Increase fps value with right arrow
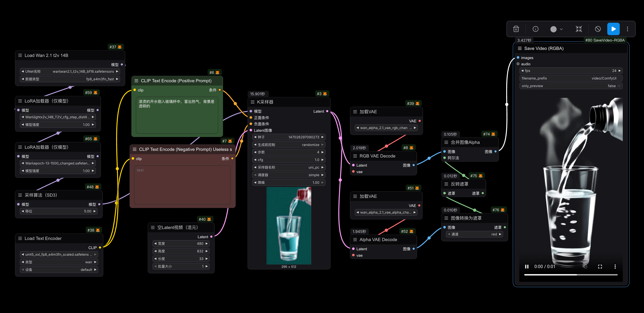The image size is (644, 313). click(619, 71)
